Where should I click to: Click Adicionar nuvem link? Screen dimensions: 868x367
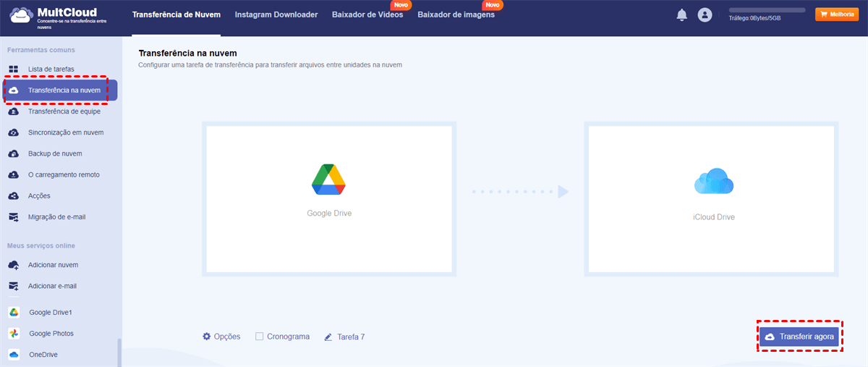coord(53,265)
